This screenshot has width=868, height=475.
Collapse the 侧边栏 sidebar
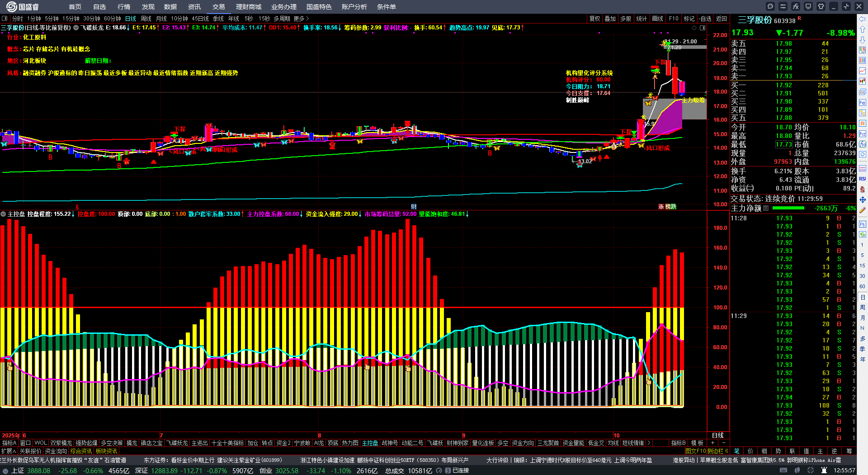718,451
